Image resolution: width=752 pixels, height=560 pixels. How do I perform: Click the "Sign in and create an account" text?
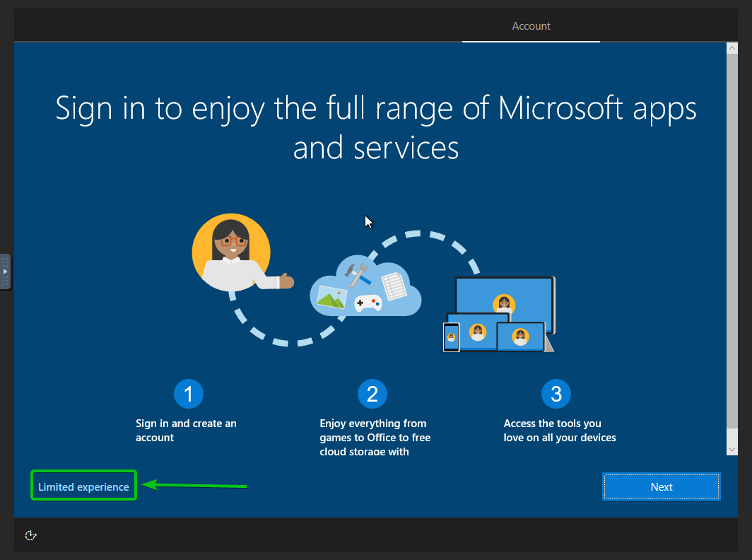186,431
